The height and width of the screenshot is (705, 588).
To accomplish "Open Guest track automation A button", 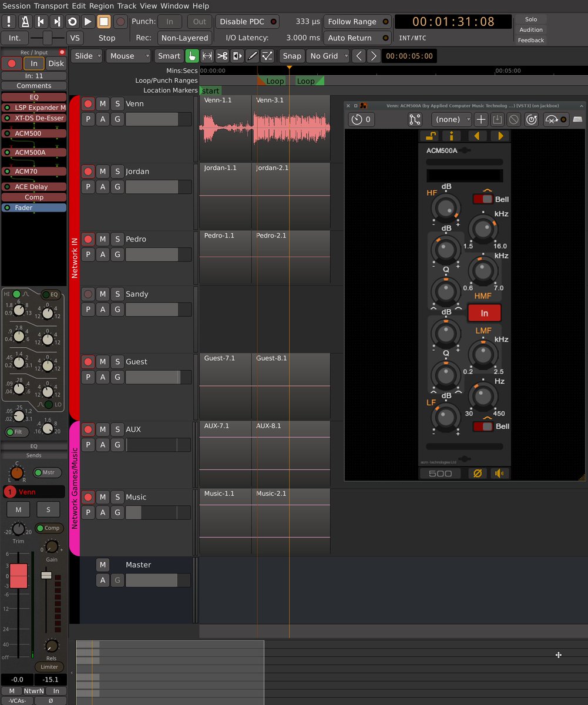I will 103,377.
